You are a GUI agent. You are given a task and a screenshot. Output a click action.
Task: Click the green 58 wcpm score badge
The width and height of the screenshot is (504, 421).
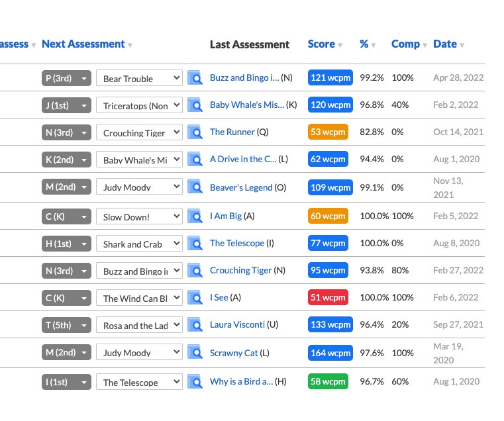click(x=328, y=382)
